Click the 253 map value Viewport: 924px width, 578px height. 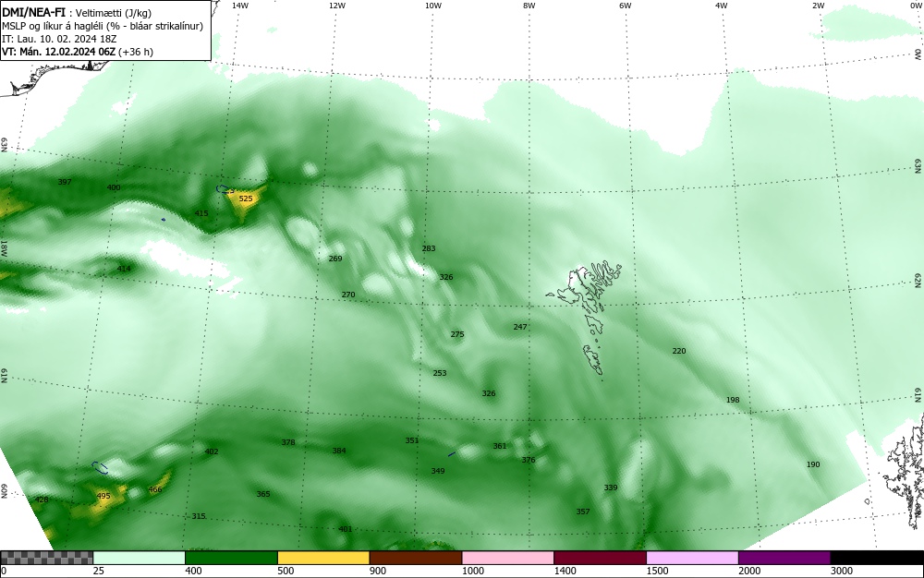[440, 373]
